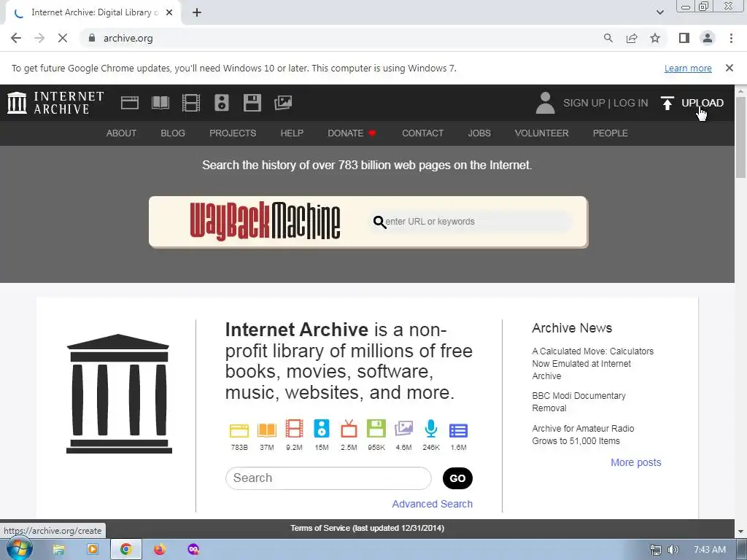Image resolution: width=747 pixels, height=560 pixels.
Task: Click the Wayback Machine search magnifier icon
Action: pyautogui.click(x=379, y=222)
